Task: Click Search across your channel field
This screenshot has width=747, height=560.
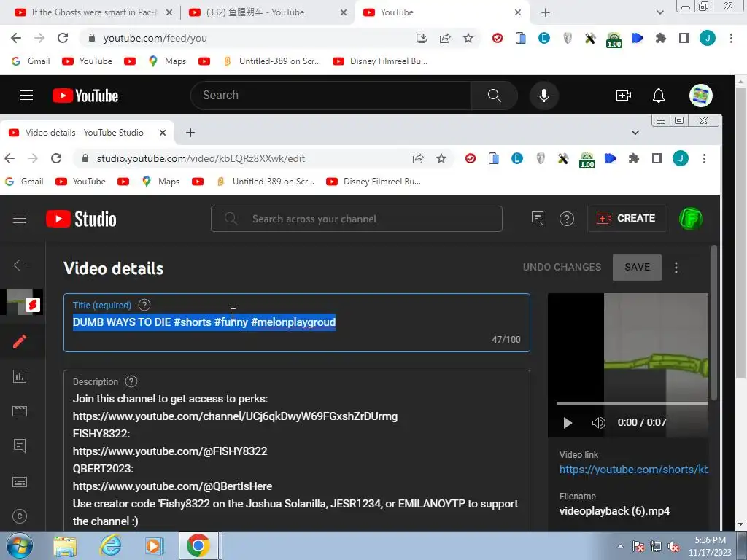Action: [x=356, y=219]
